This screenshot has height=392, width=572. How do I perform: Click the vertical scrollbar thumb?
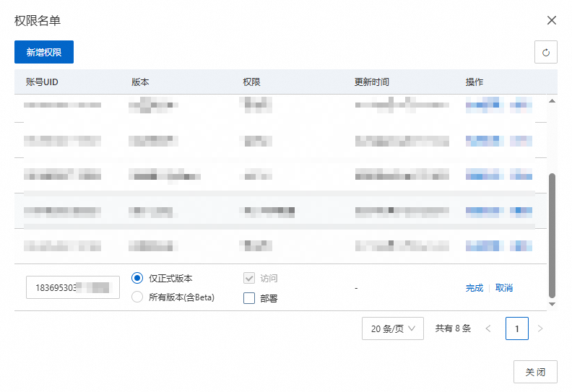(552, 235)
